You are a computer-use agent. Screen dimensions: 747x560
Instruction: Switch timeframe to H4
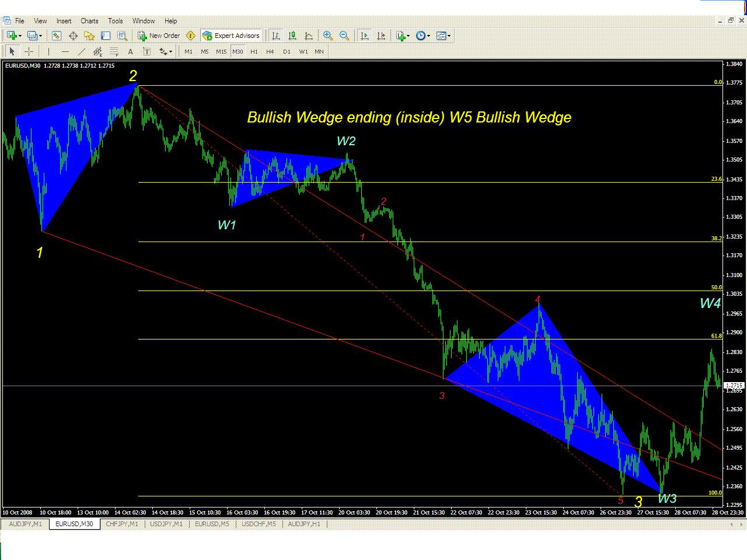pyautogui.click(x=270, y=51)
